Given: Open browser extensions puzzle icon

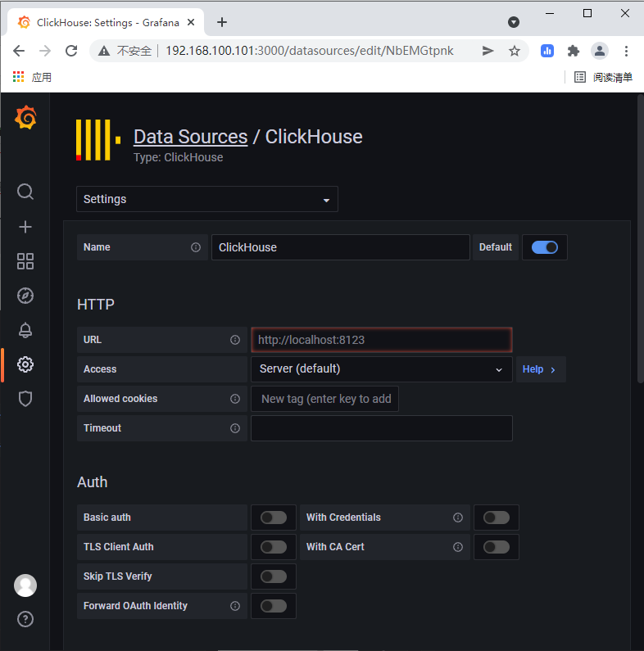Looking at the screenshot, I should (574, 51).
